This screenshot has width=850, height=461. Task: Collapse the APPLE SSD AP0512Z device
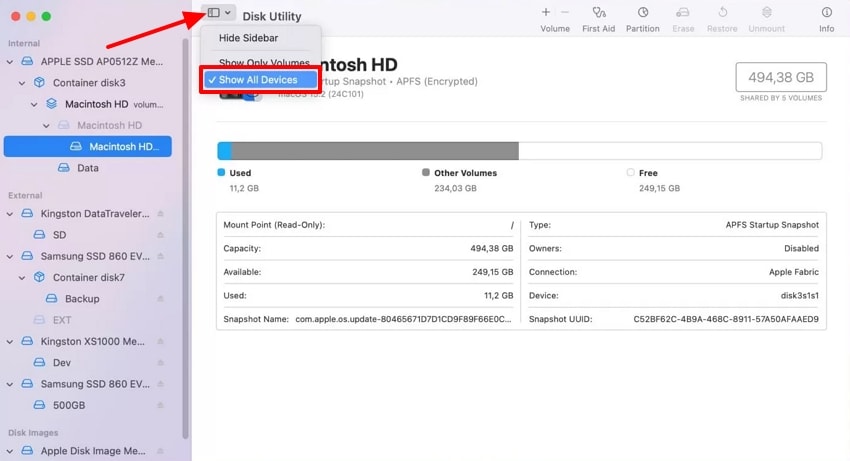click(10, 62)
